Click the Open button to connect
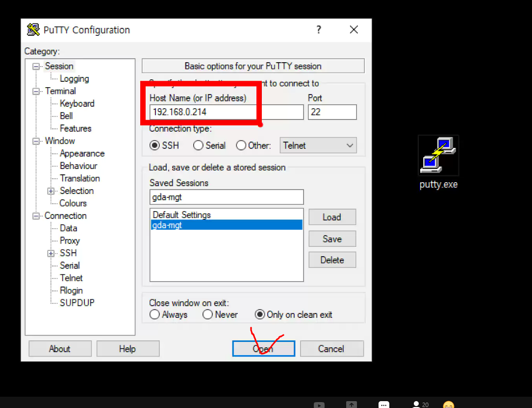532x408 pixels. tap(264, 349)
